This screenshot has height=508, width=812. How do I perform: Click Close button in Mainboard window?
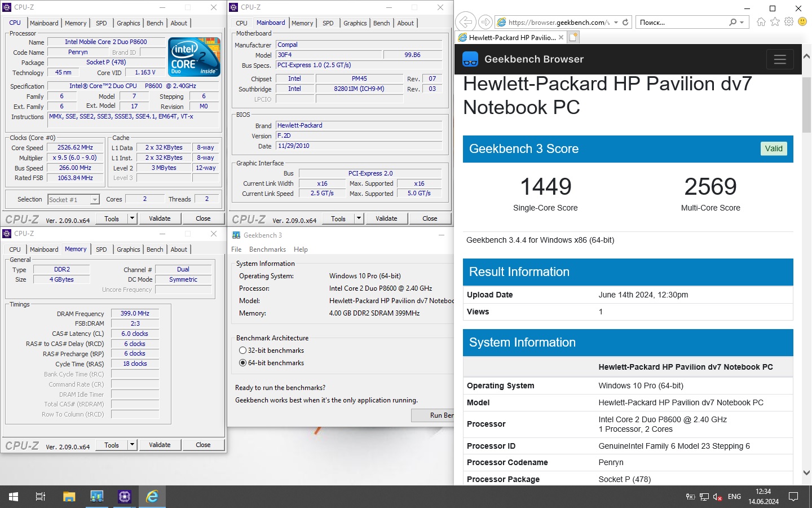point(430,218)
